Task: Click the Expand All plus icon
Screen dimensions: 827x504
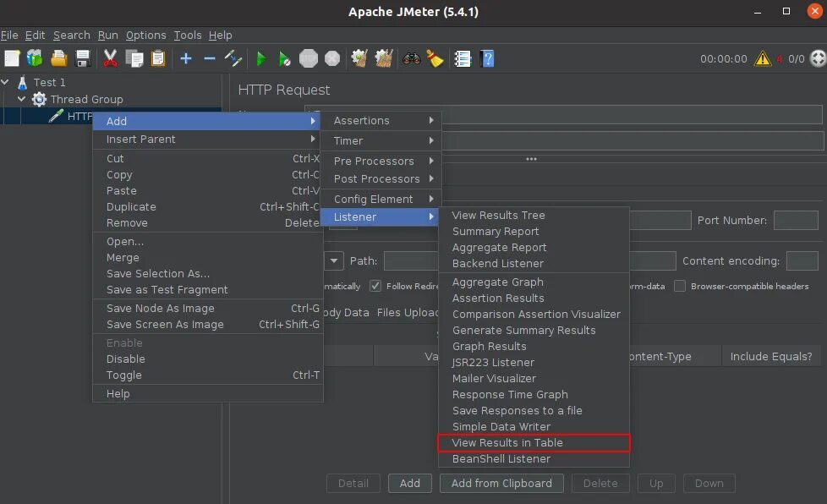Action: point(186,58)
